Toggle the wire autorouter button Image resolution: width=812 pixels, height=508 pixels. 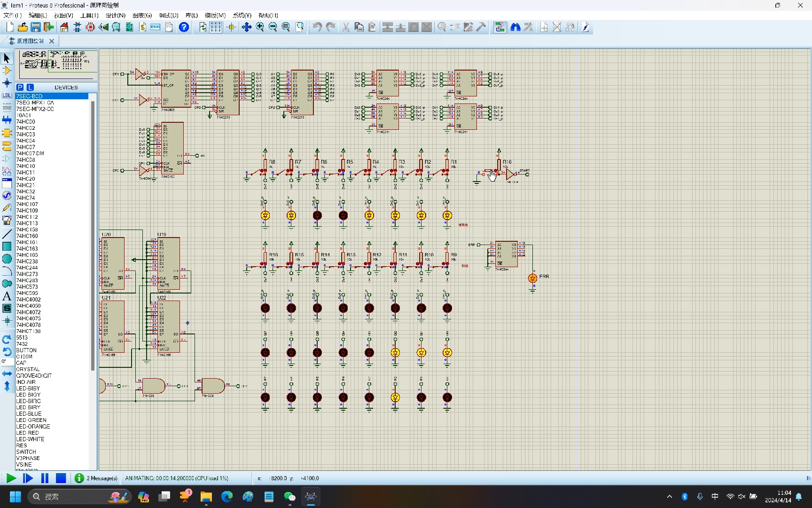pos(500,27)
